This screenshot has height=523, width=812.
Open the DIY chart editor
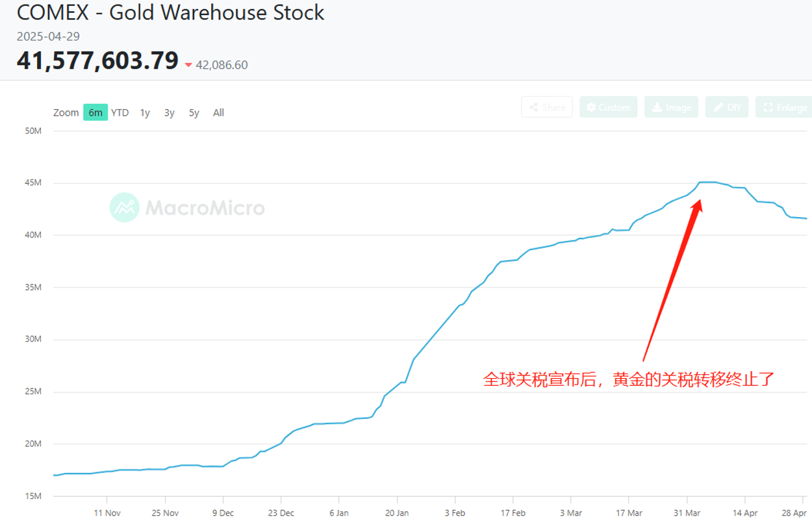point(727,107)
